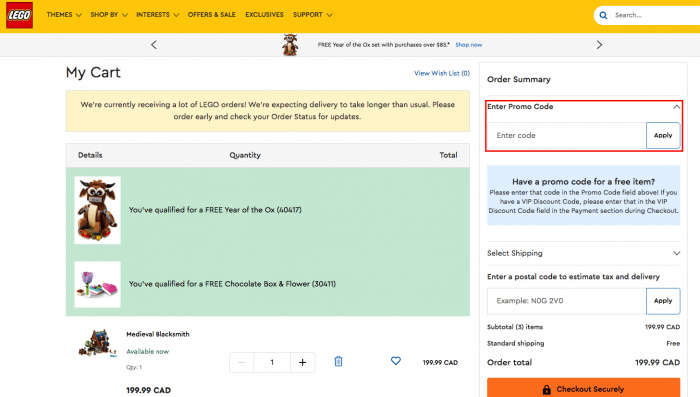Image resolution: width=700 pixels, height=397 pixels.
Task: Open Offers & Sale menu item
Action: point(212,15)
